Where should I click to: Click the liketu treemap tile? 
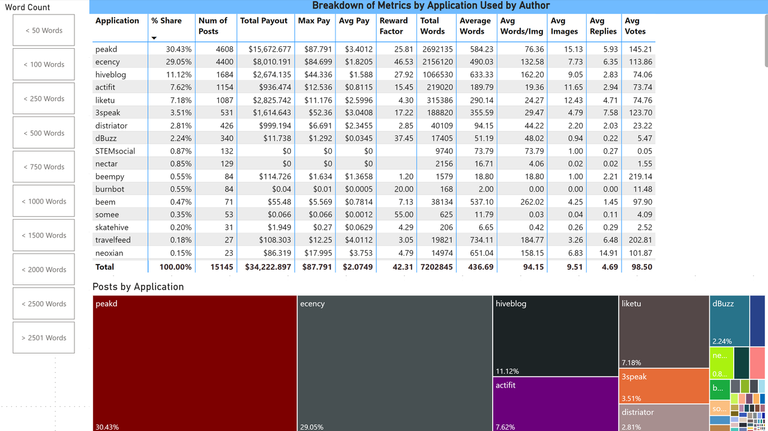click(x=664, y=332)
